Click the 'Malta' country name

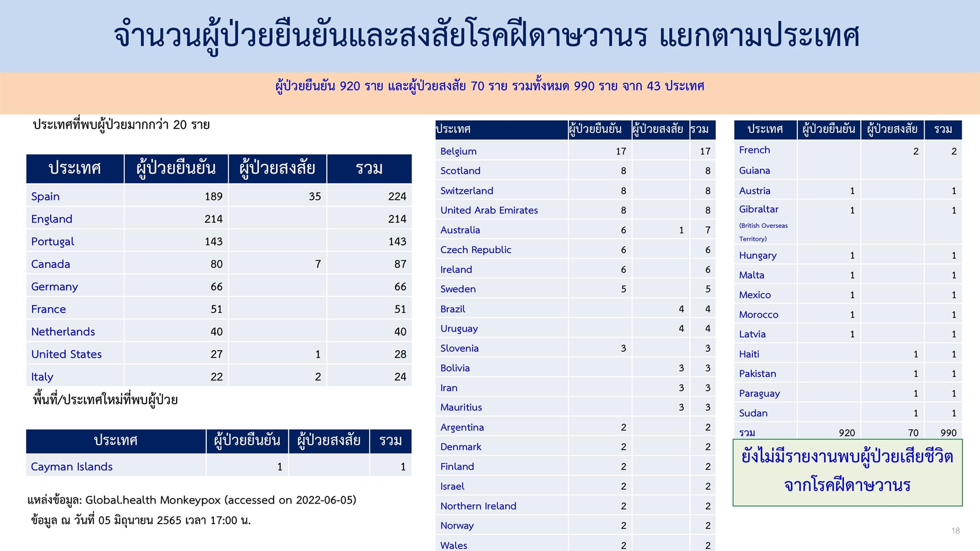click(751, 275)
